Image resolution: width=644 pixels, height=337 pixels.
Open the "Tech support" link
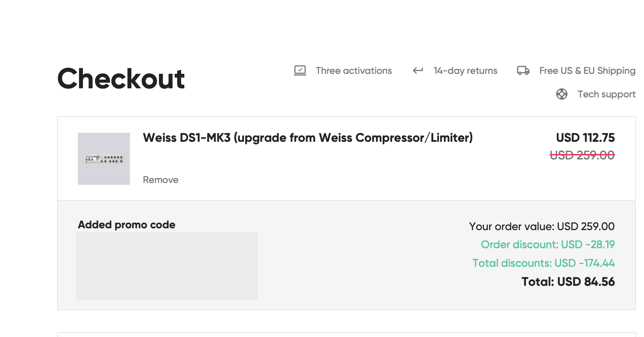pos(606,94)
